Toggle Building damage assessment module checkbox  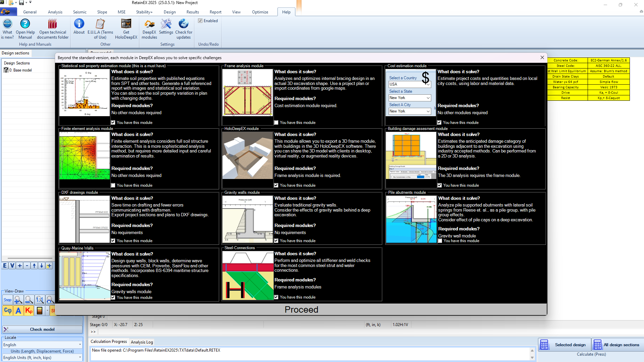point(440,185)
